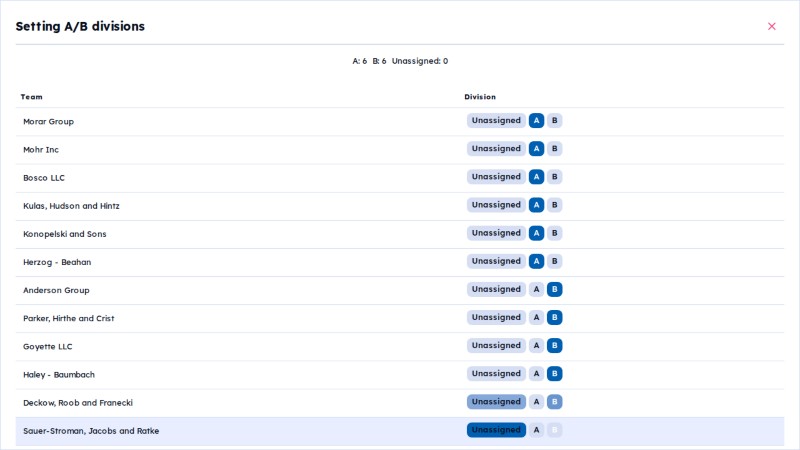Click the Division column header
Viewport: 800px width, 450px height.
480,96
